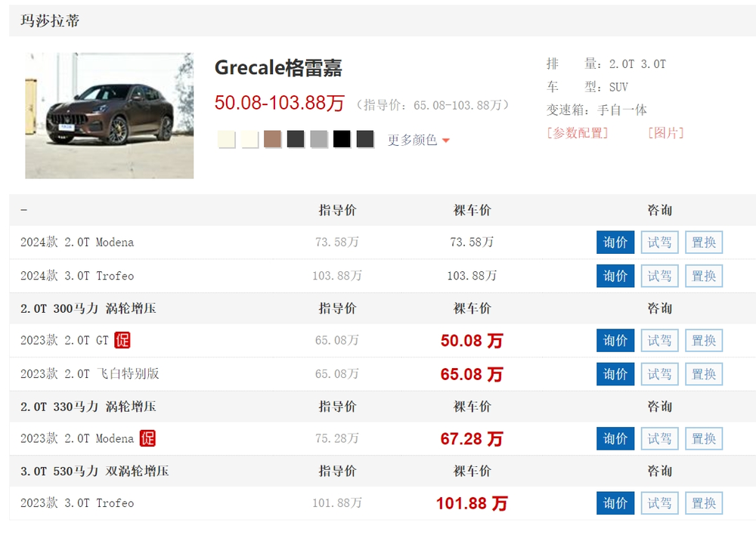Click 试驾 for 2023款 3.0T Trofeo
756x535 pixels.
659,503
